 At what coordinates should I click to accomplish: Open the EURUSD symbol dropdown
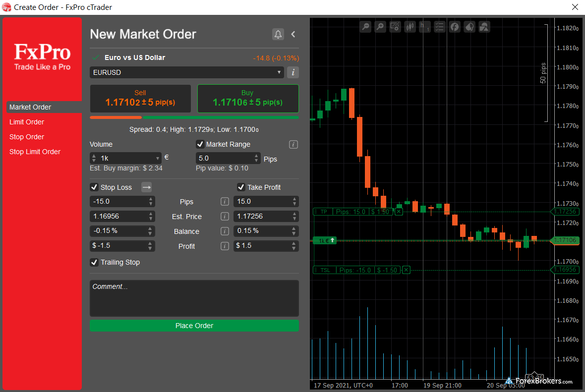186,72
